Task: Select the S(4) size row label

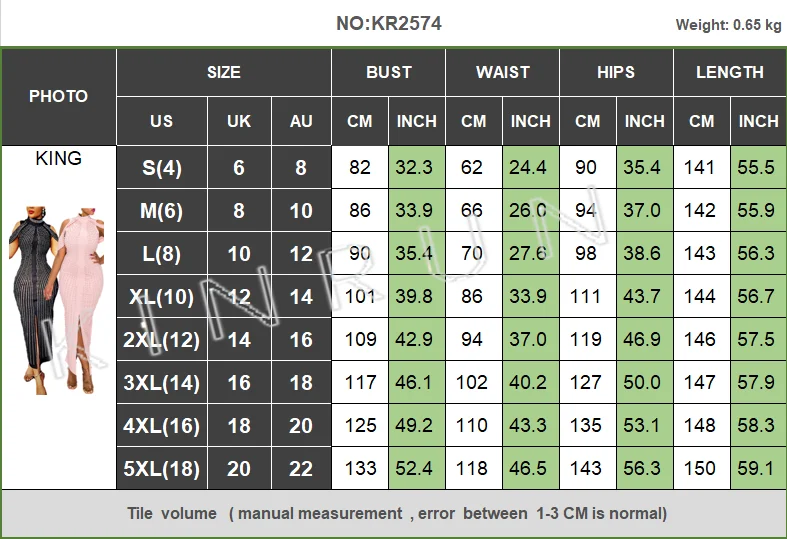Action: [x=162, y=168]
